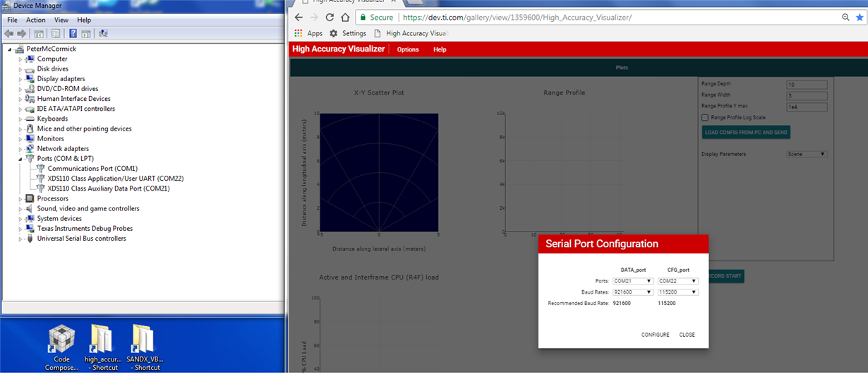Viewport: 868px width, 377px height.
Task: Collapse the PeterMcCormick root node
Action: click(10, 49)
